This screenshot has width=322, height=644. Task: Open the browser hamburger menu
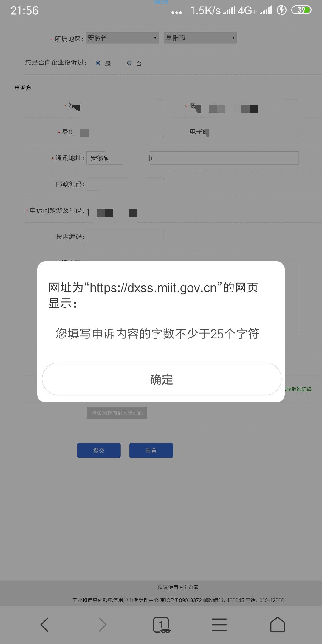tap(219, 625)
